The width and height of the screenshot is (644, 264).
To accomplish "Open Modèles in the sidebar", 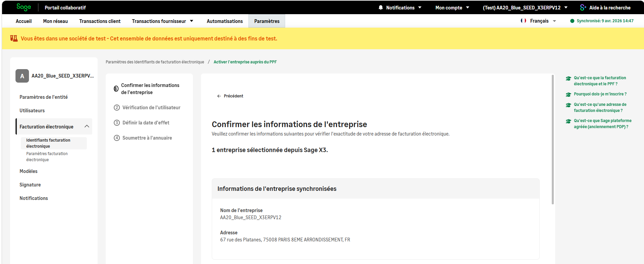I will pyautogui.click(x=28, y=171).
